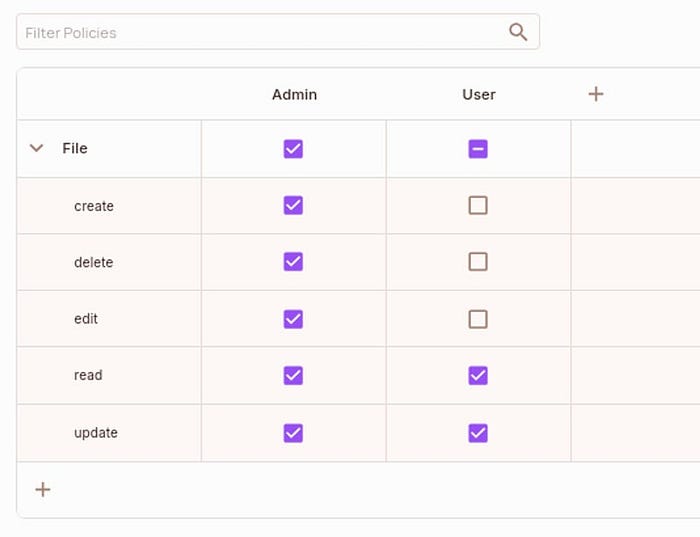The width and height of the screenshot is (700, 537).
Task: Uncheck Admin create permission
Action: click(293, 205)
